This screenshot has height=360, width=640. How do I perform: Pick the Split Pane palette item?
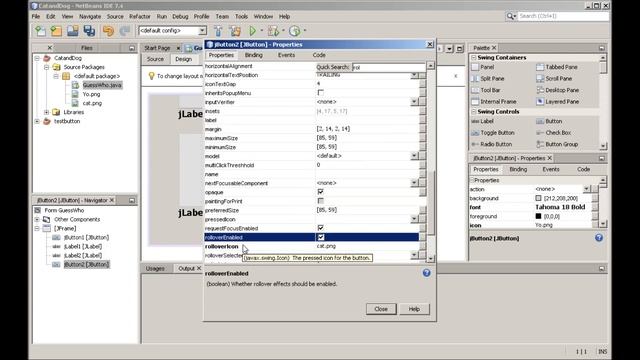pyautogui.click(x=488, y=78)
